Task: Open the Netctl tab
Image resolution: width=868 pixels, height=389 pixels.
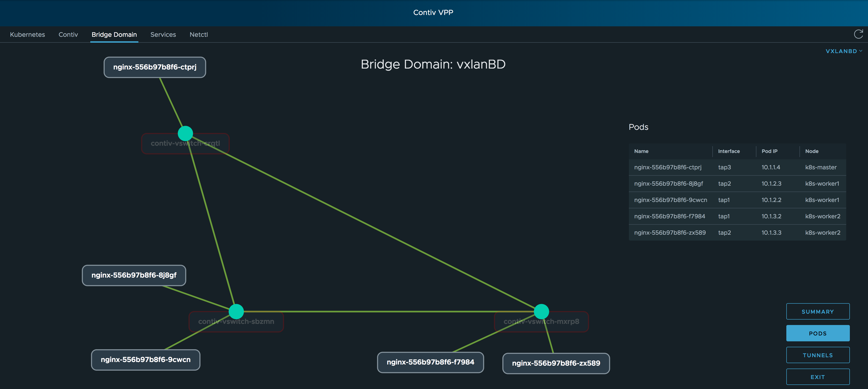Action: click(199, 34)
